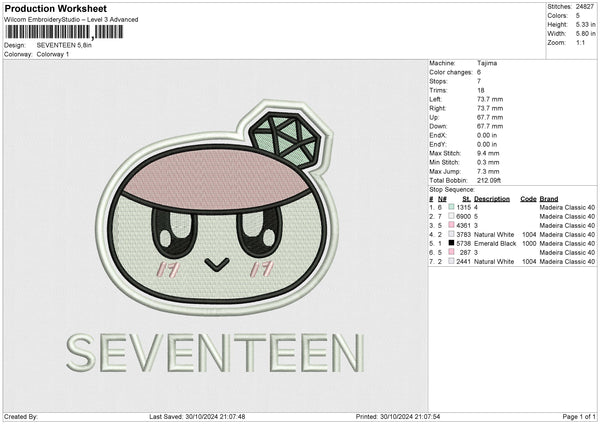Select the Last Saved timestamp "30/10/2024 21:07:48"
Viewport: 600px width, 424px height.
click(x=215, y=416)
